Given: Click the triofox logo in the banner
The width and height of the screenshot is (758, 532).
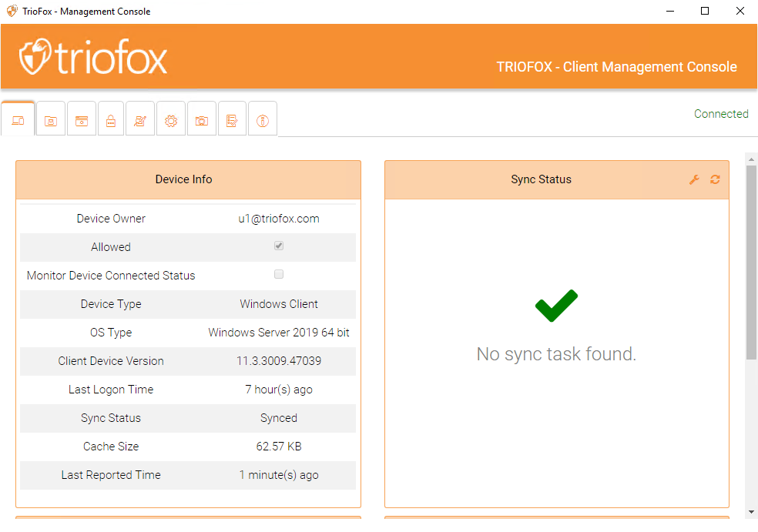Looking at the screenshot, I should pos(93,57).
